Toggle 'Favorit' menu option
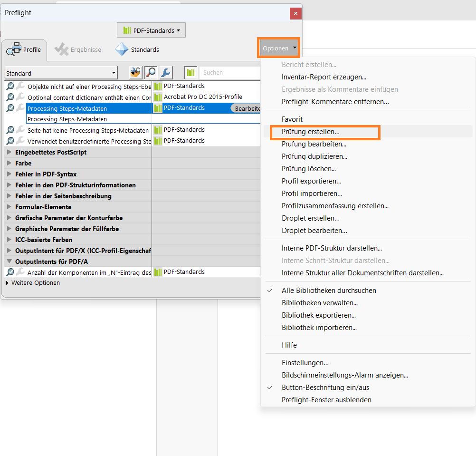The image size is (476, 456). 292,119
